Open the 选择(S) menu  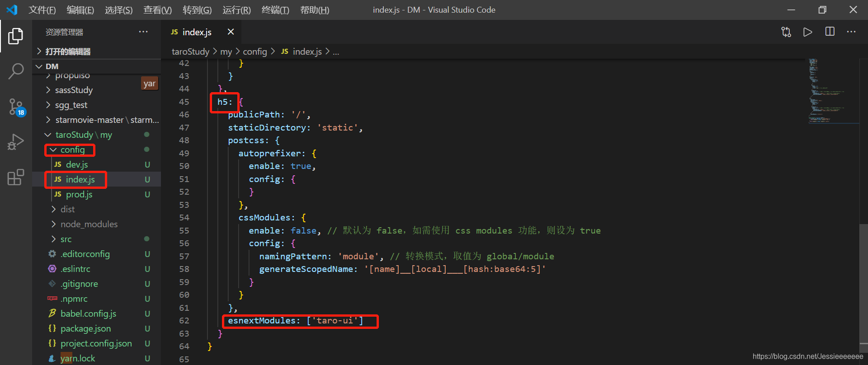click(x=119, y=10)
